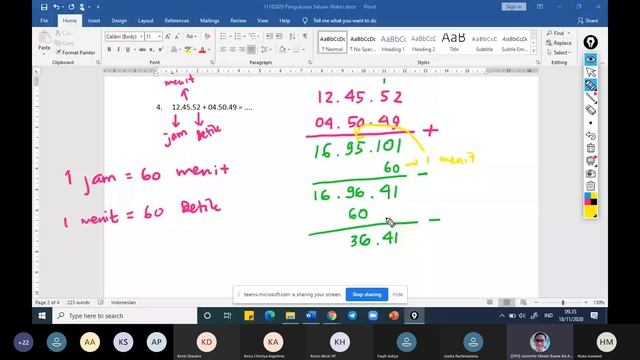Click Hide link on sharing bar
The height and width of the screenshot is (360, 640).
[x=398, y=294]
